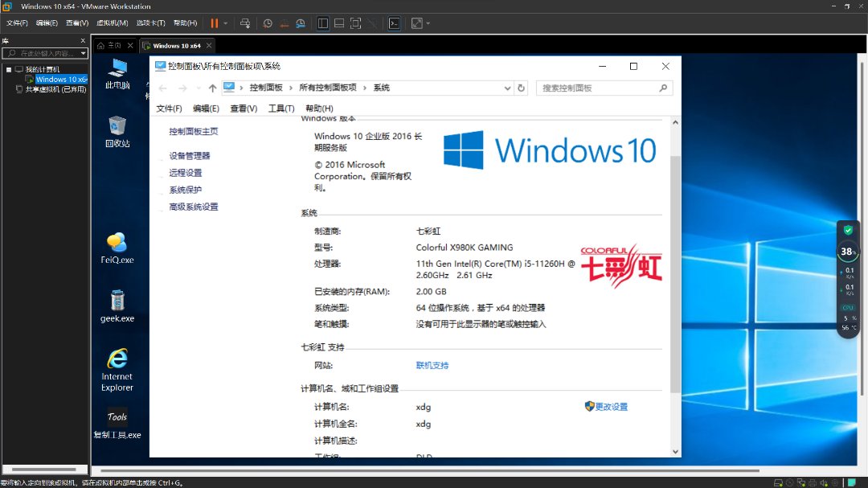Screen dimensions: 868x488
Task: Enter full screen mode via toolbar icon
Action: [x=356, y=23]
